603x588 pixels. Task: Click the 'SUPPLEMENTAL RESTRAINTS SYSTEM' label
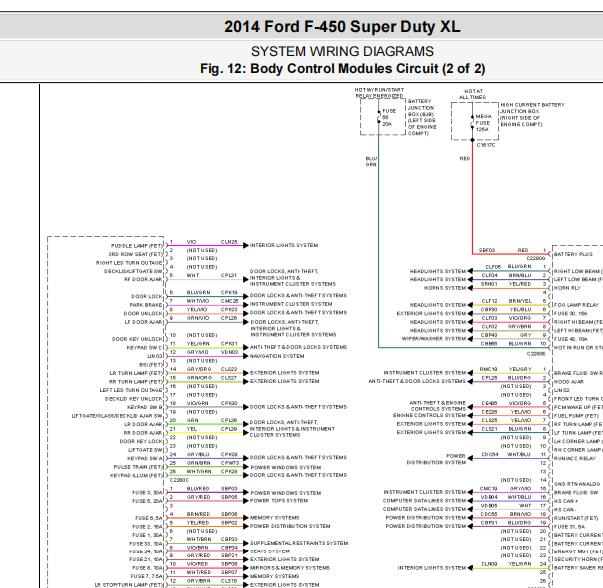299,543
